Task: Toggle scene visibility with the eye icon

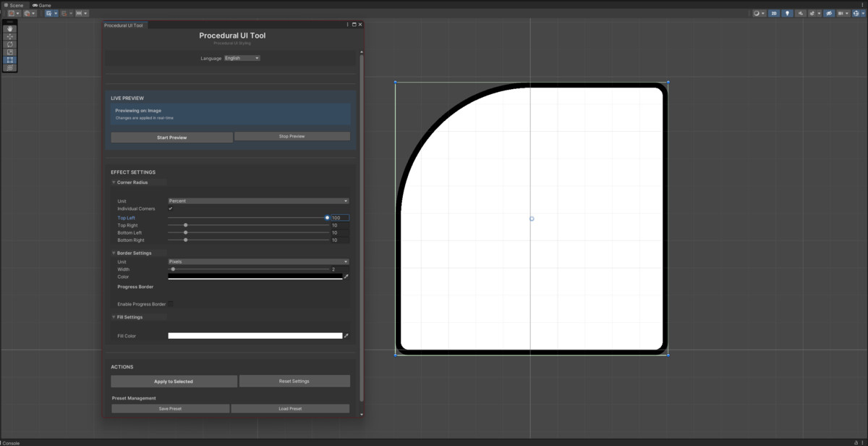Action: tap(829, 13)
